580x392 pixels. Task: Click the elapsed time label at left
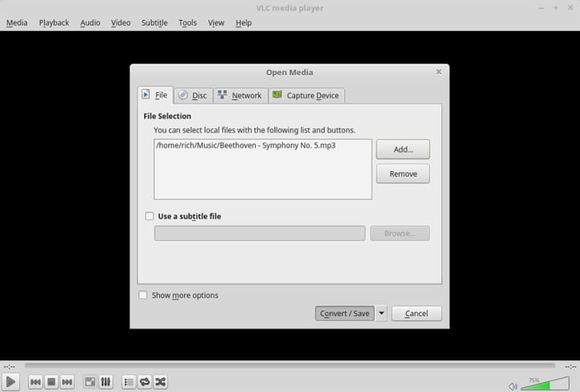point(9,366)
